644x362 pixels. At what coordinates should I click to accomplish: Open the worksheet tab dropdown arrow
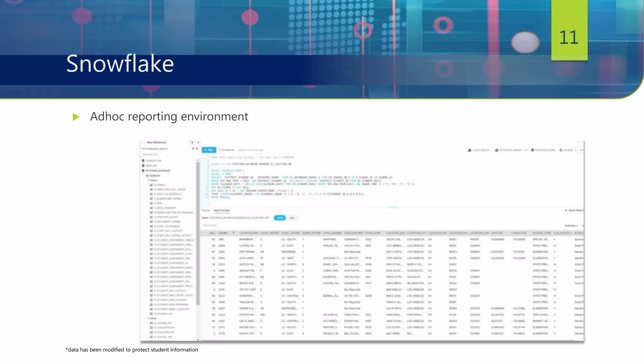click(198, 142)
